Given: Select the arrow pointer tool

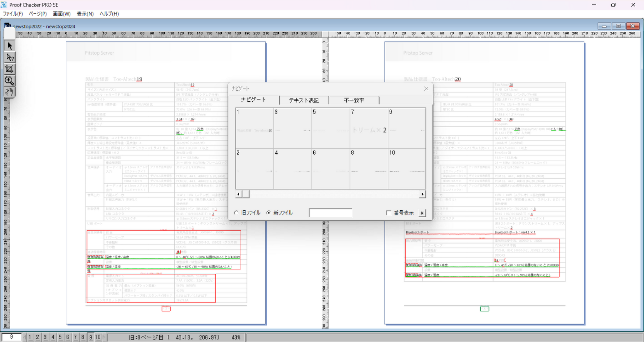Looking at the screenshot, I should click(10, 46).
